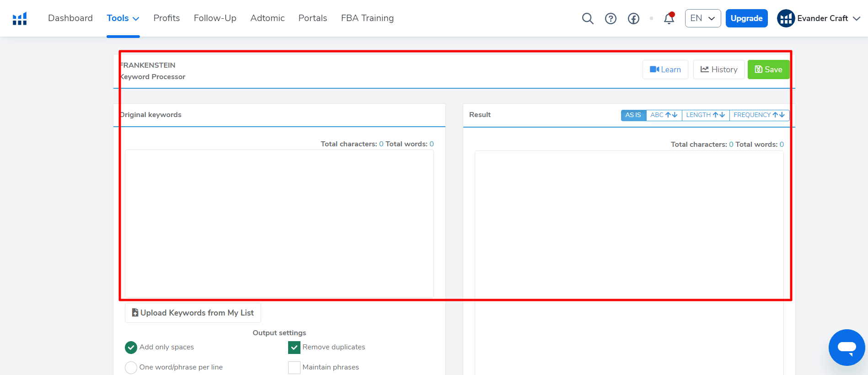Image resolution: width=868 pixels, height=375 pixels.
Task: Click the Helium 10 logo icon
Action: coord(20,18)
